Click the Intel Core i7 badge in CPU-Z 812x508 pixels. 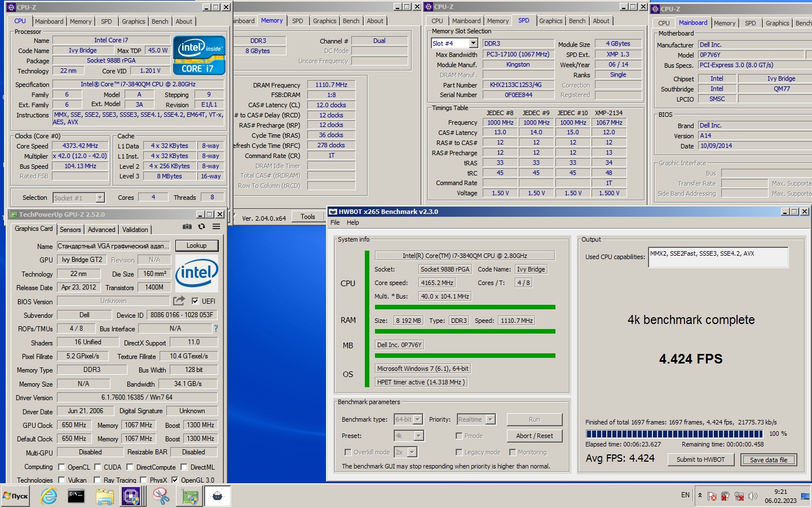click(199, 55)
